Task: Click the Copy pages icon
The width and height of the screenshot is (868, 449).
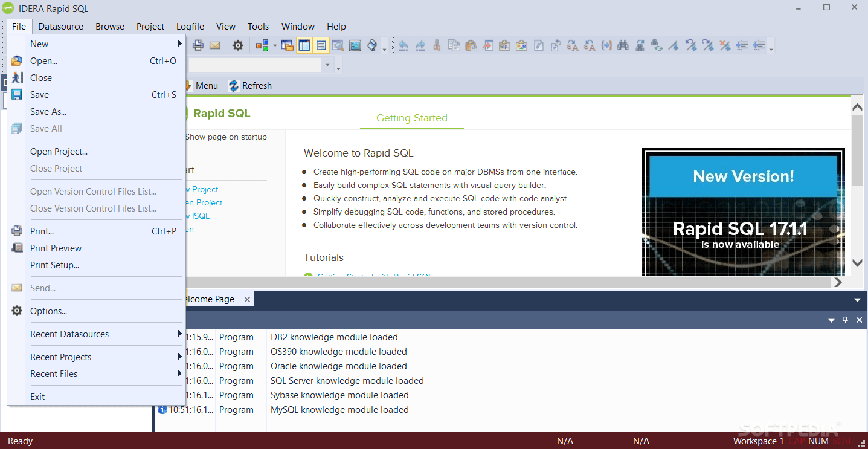Action: click(x=454, y=45)
